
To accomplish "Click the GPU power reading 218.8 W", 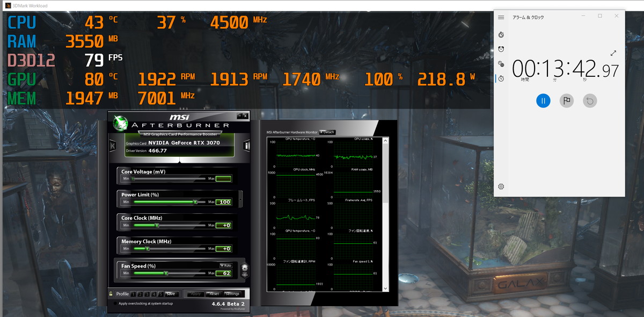I will (x=447, y=80).
